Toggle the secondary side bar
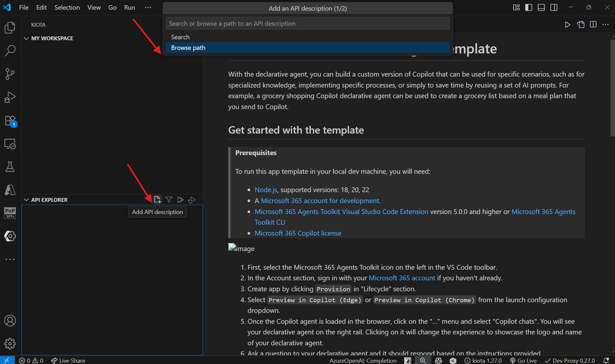Screen dimensions: 615x364 554,7
